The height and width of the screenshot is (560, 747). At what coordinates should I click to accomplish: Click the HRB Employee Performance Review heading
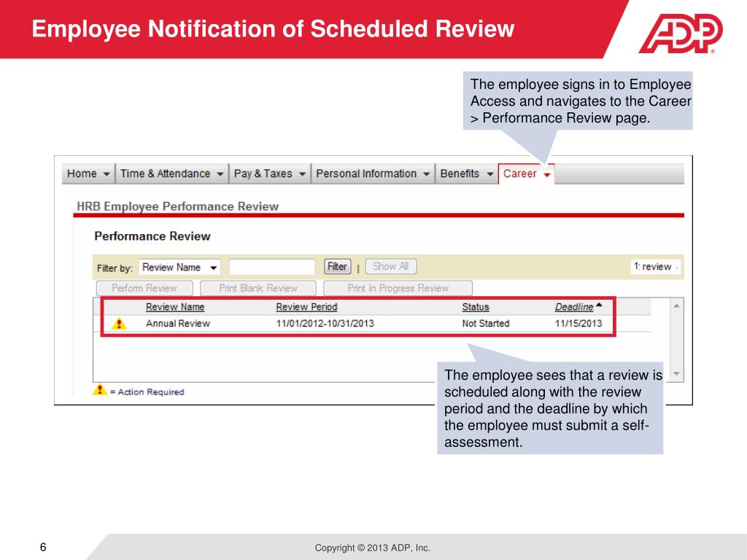[177, 206]
